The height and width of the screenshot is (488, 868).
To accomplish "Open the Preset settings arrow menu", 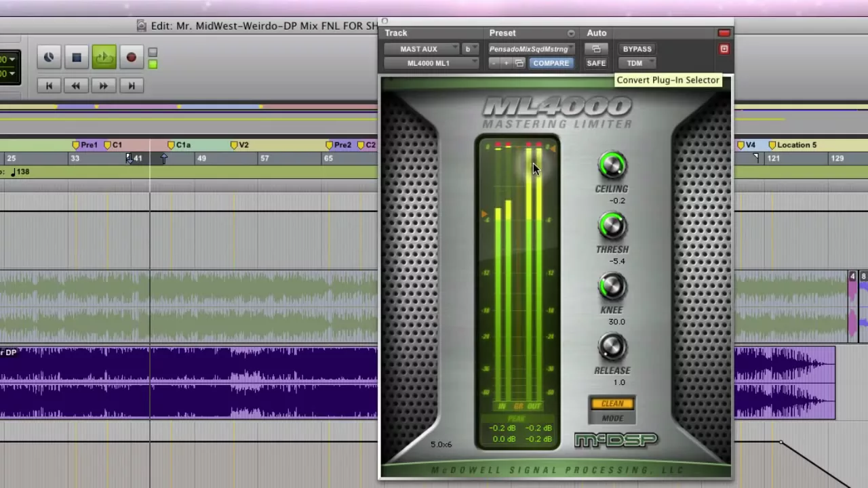I will [x=571, y=33].
